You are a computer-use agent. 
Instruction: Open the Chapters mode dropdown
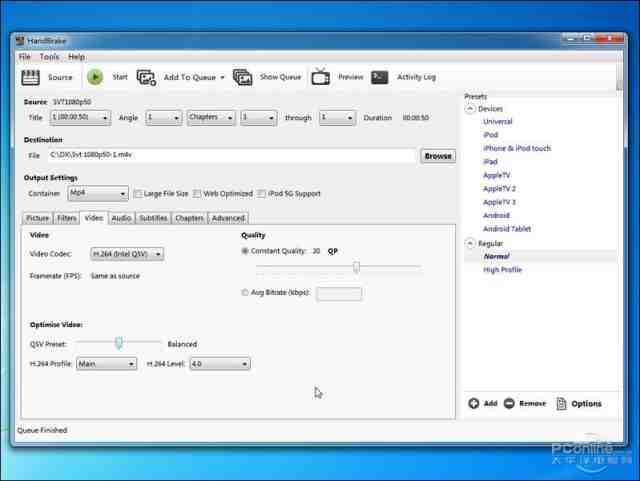click(x=211, y=118)
